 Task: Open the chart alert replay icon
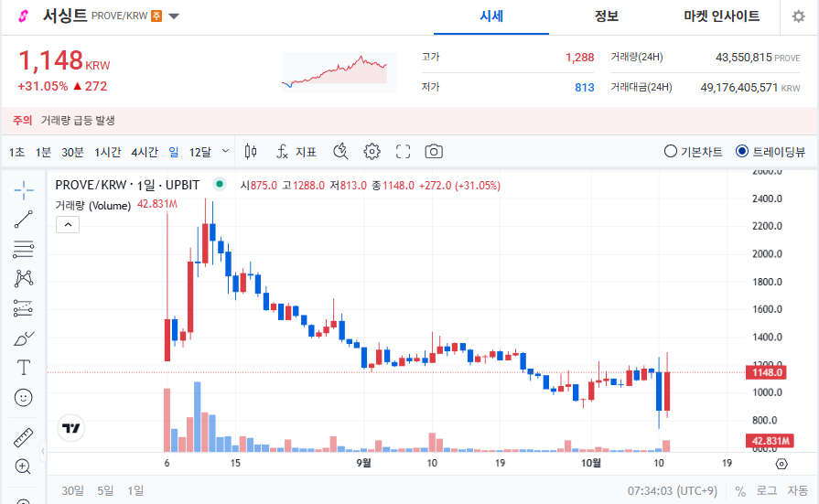pyautogui.click(x=340, y=152)
